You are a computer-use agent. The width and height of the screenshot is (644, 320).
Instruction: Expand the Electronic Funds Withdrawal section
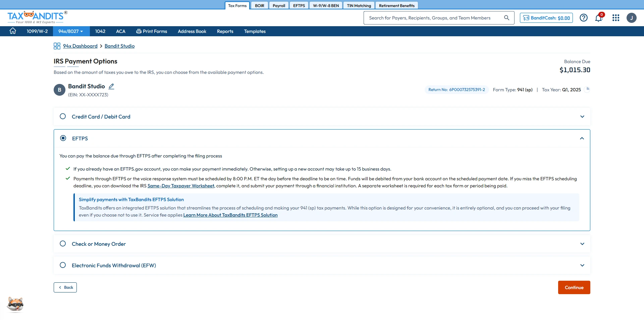[x=582, y=265]
